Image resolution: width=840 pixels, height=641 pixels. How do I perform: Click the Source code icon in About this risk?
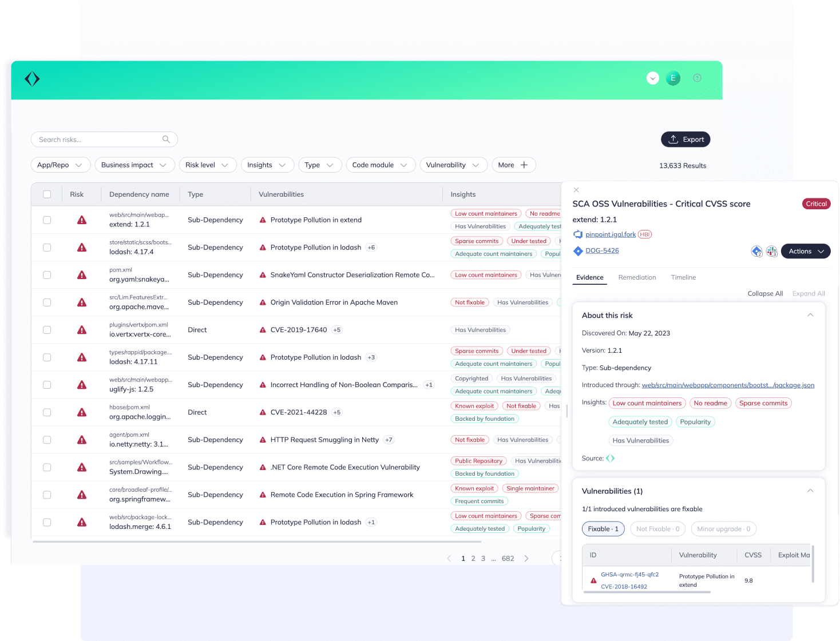610,458
